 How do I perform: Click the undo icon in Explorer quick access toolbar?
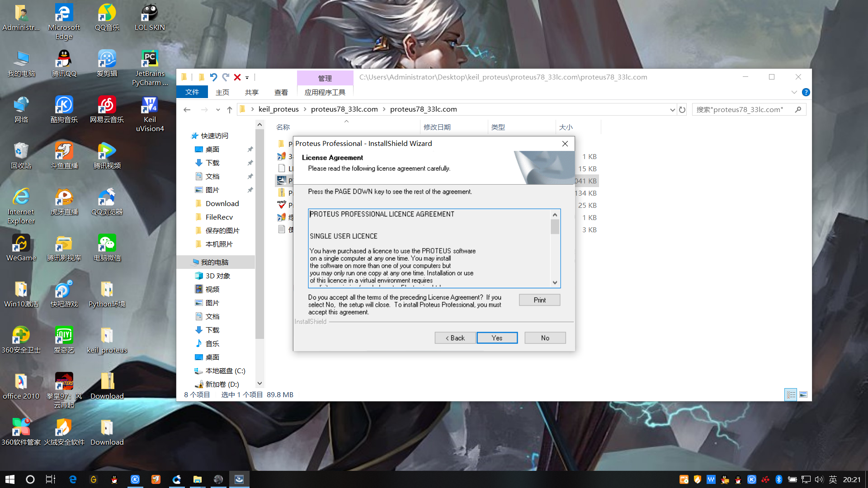pyautogui.click(x=213, y=77)
